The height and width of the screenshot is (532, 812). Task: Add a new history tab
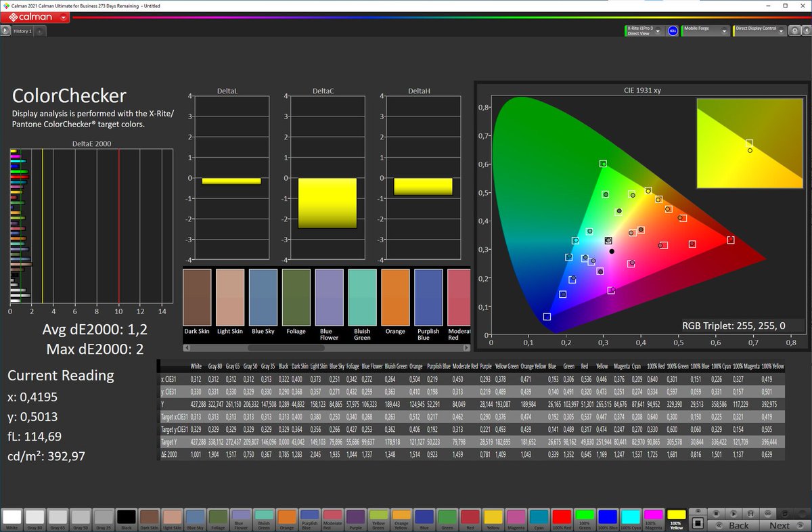pyautogui.click(x=39, y=31)
